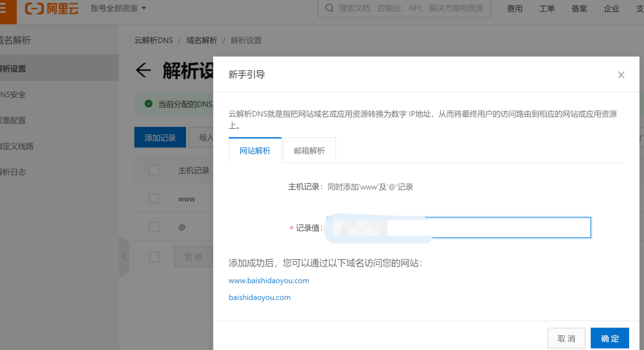Click the search magnifier icon
The height and width of the screenshot is (350, 644).
[x=329, y=8]
